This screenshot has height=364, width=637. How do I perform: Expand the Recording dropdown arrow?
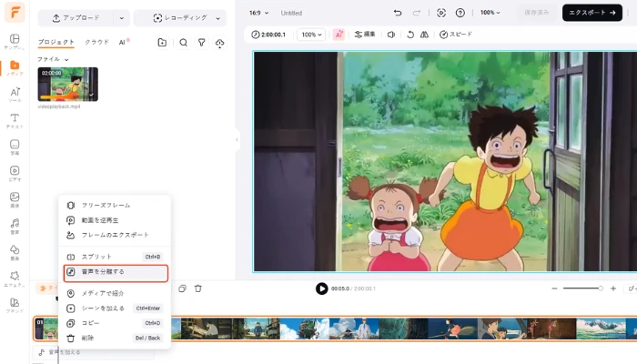217,18
